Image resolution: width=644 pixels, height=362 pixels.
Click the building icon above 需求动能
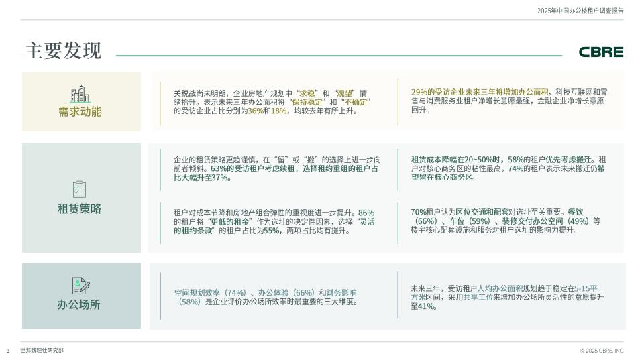(80, 94)
